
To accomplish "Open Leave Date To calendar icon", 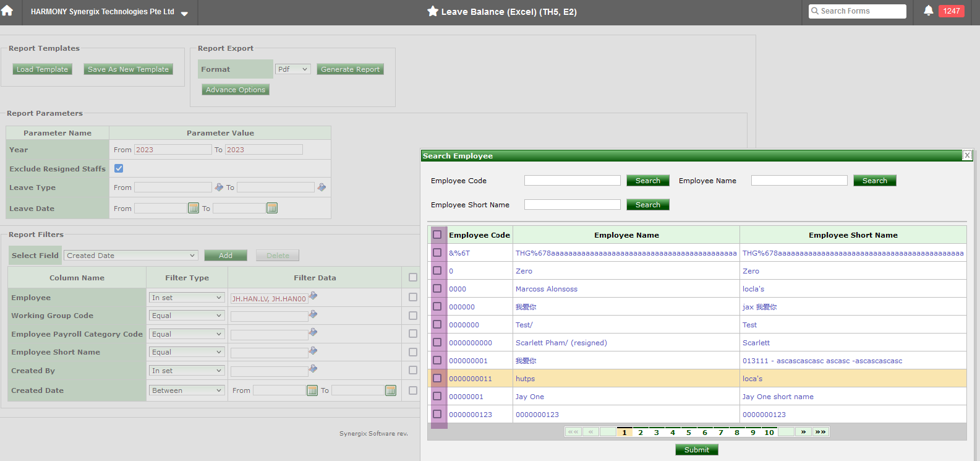I will [272, 208].
